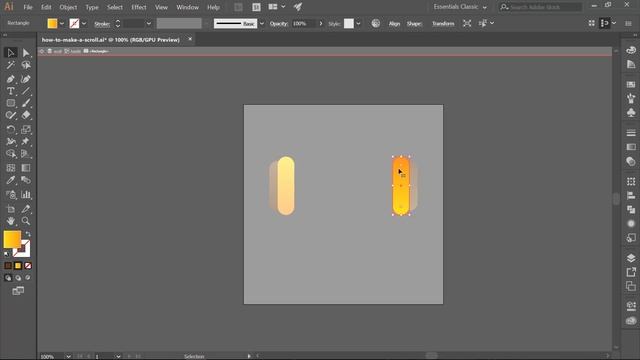Select the Pen tool
Image resolution: width=640 pixels, height=360 pixels.
(11, 79)
